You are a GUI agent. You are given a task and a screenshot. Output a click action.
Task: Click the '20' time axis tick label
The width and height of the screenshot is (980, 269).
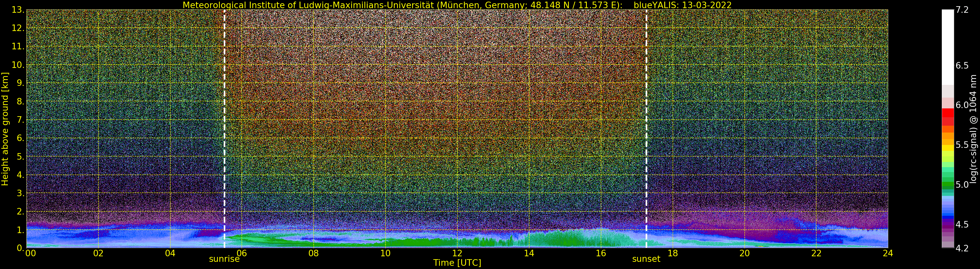point(745,253)
